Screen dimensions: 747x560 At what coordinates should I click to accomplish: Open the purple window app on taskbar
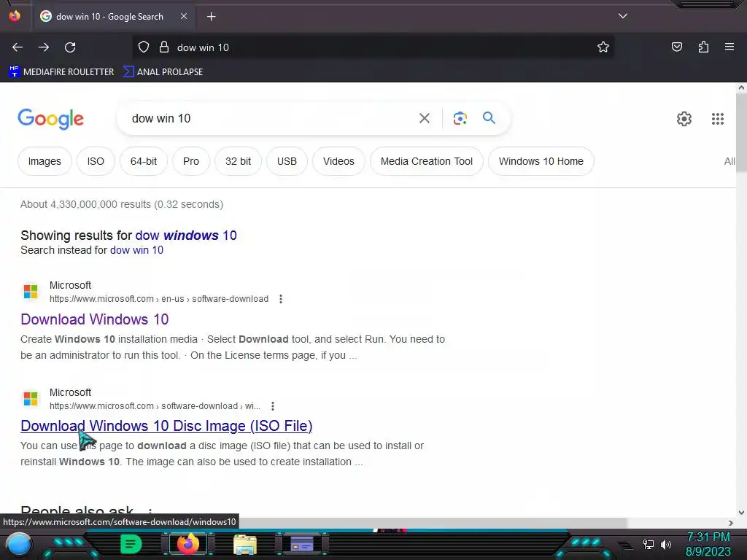pyautogui.click(x=301, y=544)
